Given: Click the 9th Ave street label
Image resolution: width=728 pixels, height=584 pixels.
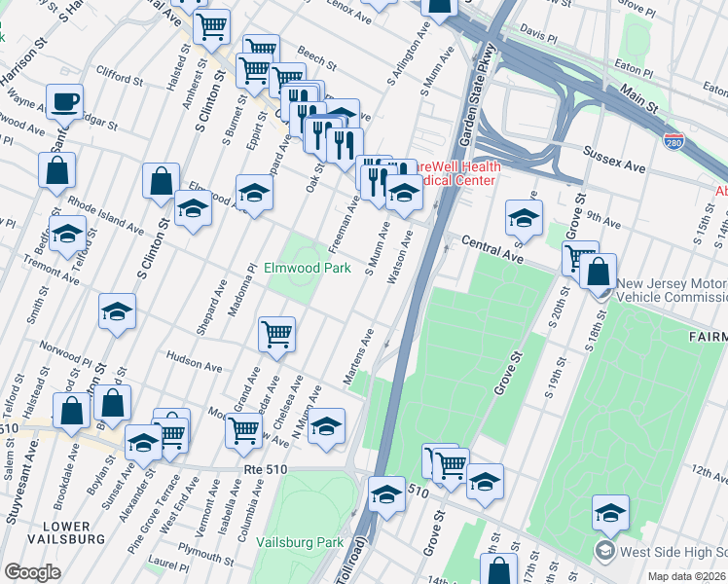Looking at the screenshot, I should [603, 220].
